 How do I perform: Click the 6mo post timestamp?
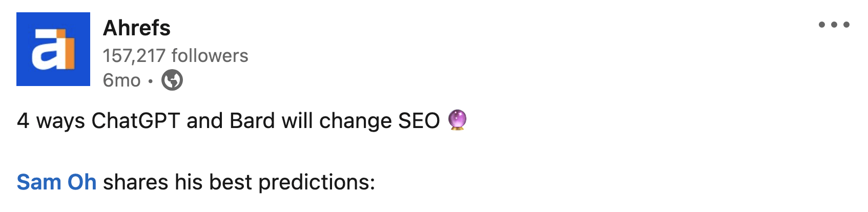[x=121, y=80]
